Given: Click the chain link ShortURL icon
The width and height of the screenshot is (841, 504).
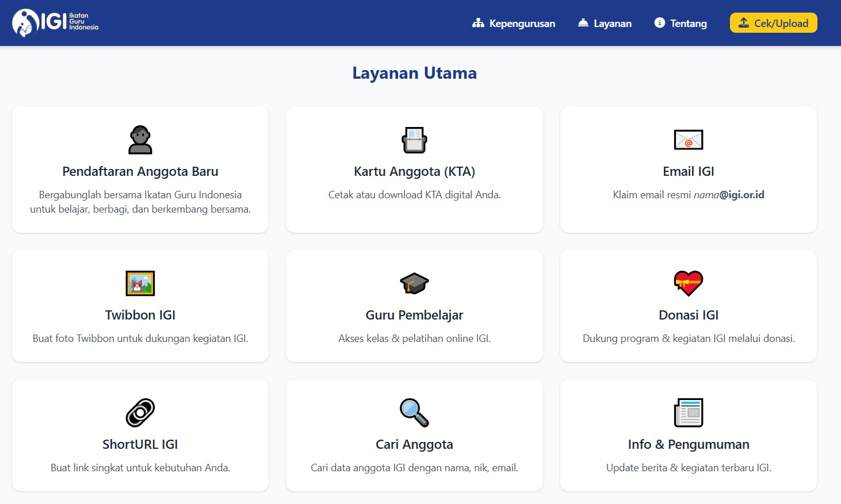Looking at the screenshot, I should 140,413.
